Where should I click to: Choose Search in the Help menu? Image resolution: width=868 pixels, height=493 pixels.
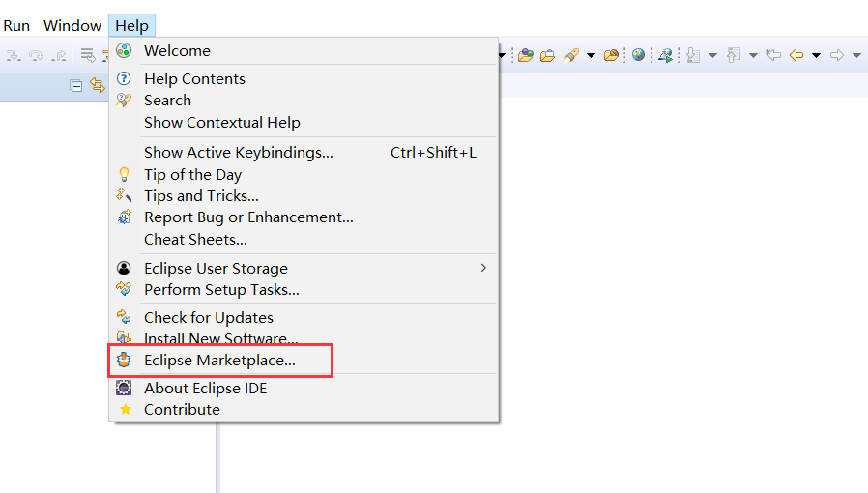304,101
